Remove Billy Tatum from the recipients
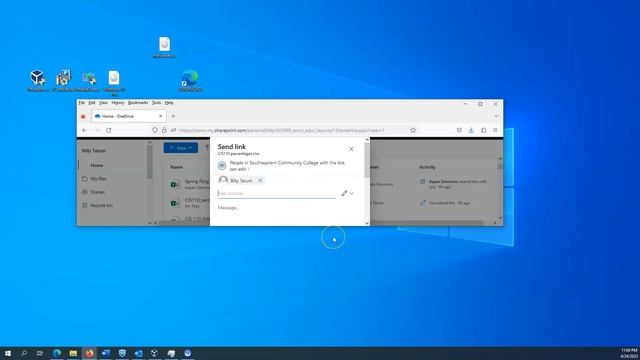The width and height of the screenshot is (640, 360). click(x=260, y=180)
